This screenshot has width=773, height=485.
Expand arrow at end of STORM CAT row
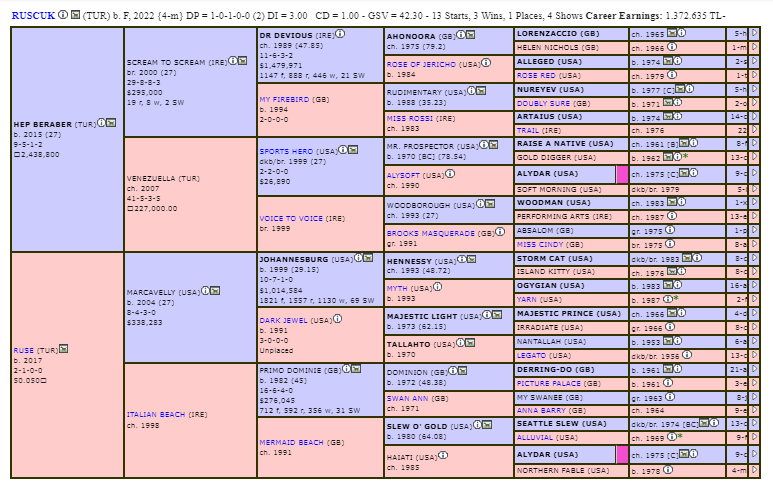[x=754, y=258]
